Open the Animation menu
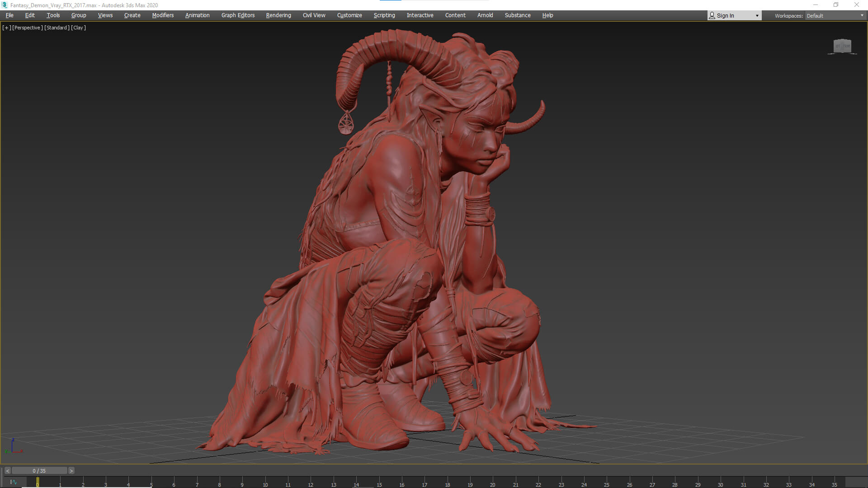The height and width of the screenshot is (488, 868). click(197, 15)
